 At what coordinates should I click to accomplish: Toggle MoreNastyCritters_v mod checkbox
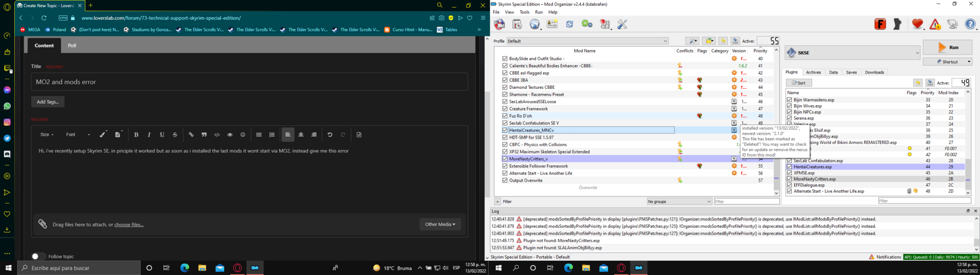pos(505,159)
